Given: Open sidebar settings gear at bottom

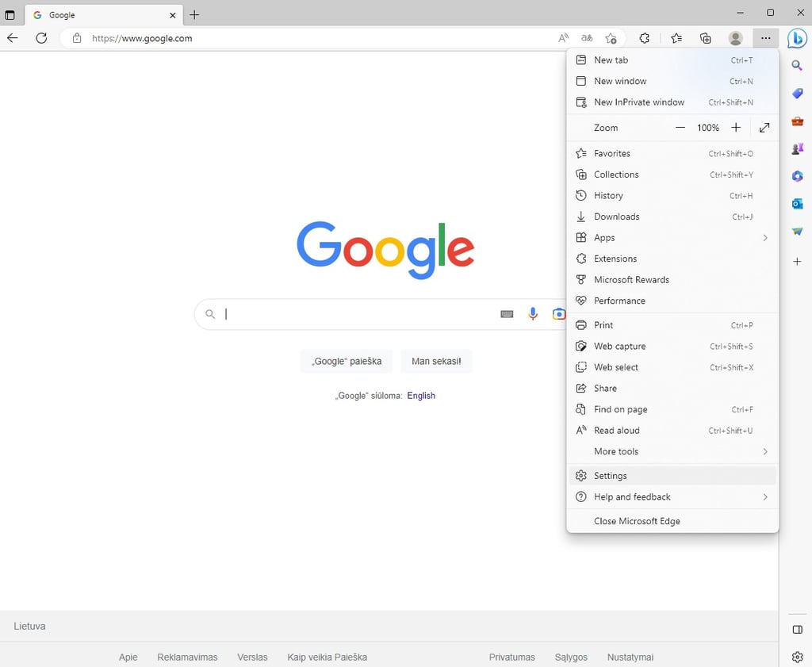Looking at the screenshot, I should 797,657.
